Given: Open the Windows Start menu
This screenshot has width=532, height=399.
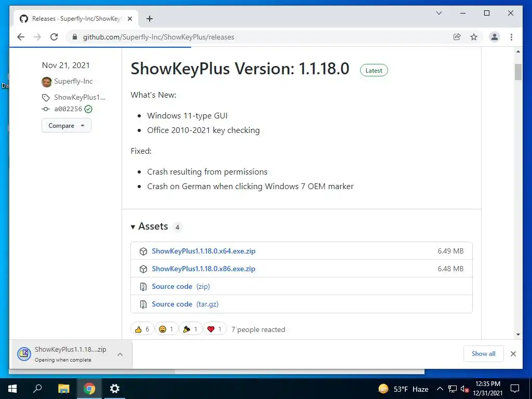Looking at the screenshot, I should pos(12,389).
